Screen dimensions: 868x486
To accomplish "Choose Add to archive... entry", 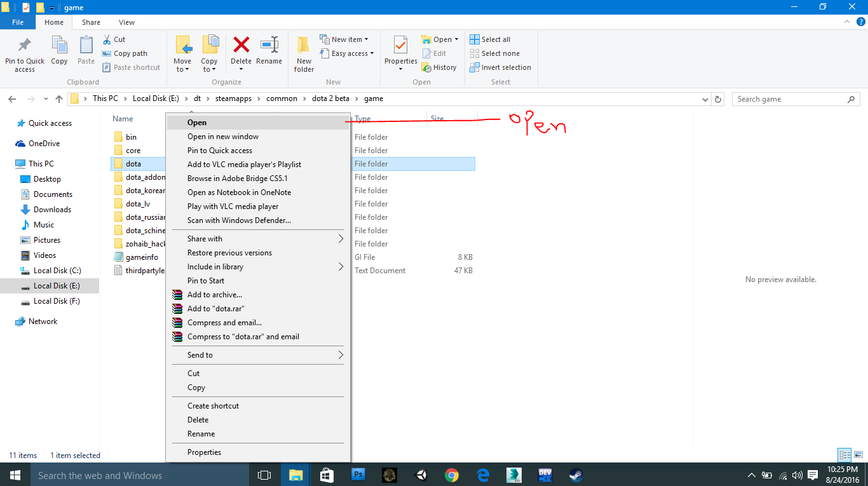I will 258,295.
